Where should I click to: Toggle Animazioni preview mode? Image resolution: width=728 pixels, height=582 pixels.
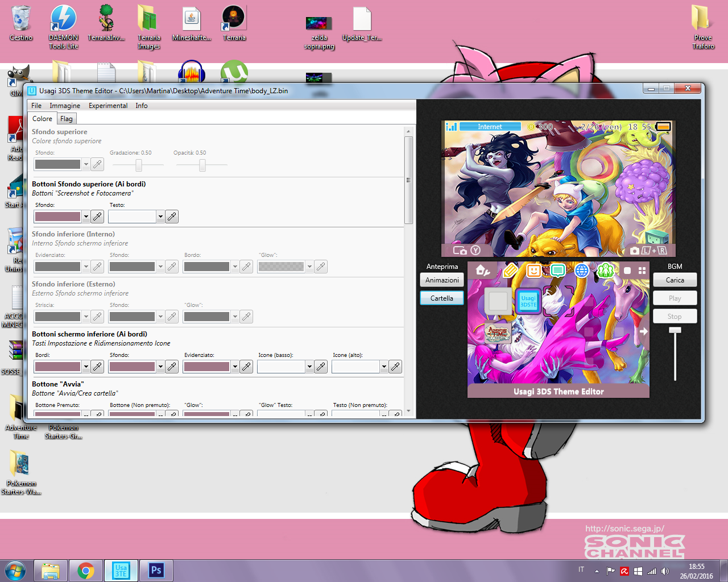pyautogui.click(x=442, y=280)
